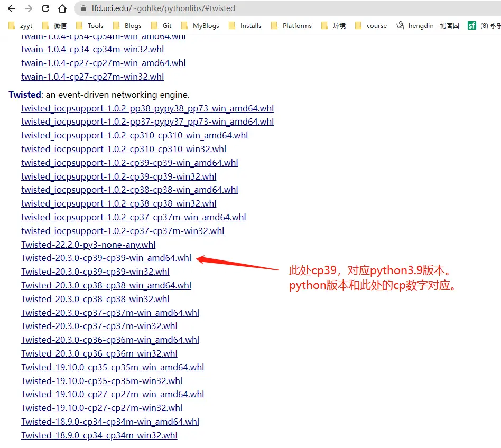Download twain-1.0.4-cp34-cp34m-win32.whl
The image size is (501, 448).
(x=92, y=50)
